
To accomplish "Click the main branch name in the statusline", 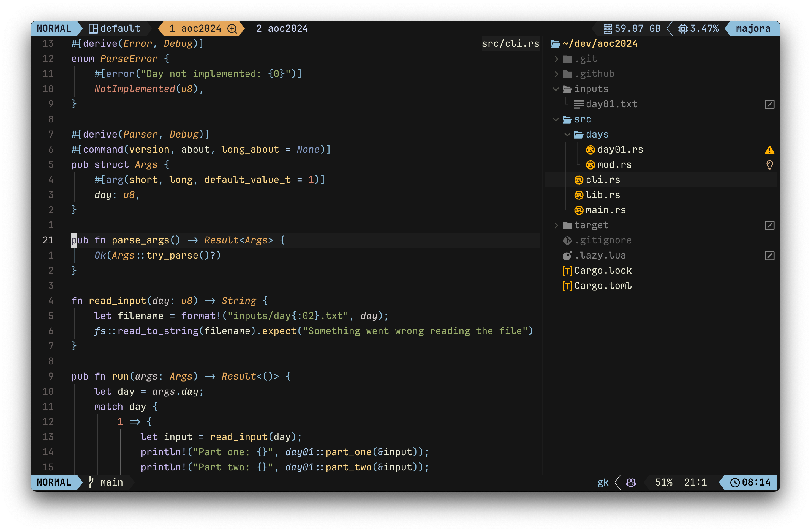I will point(111,482).
